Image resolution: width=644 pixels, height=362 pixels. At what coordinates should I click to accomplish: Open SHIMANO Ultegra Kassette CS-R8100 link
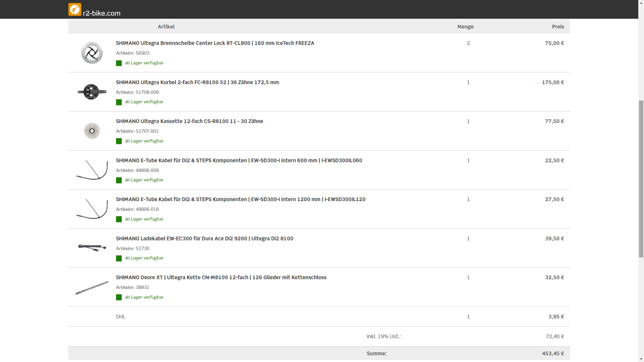(x=189, y=121)
